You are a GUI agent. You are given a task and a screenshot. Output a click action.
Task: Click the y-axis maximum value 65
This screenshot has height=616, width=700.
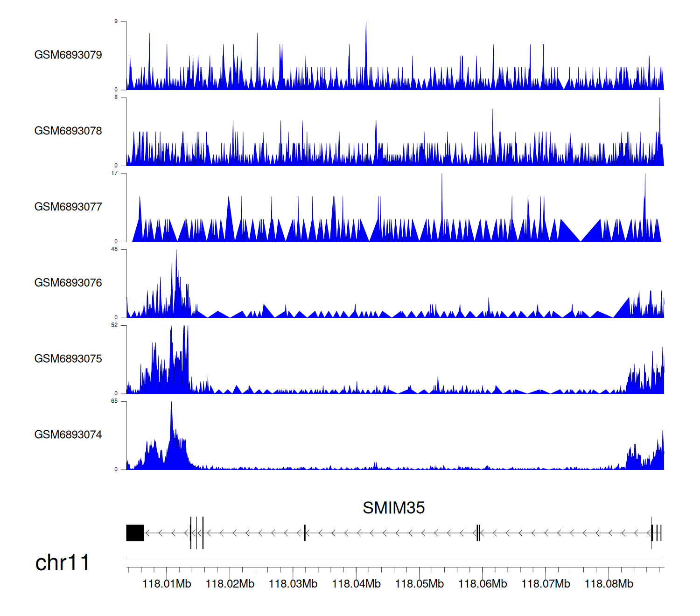[114, 401]
